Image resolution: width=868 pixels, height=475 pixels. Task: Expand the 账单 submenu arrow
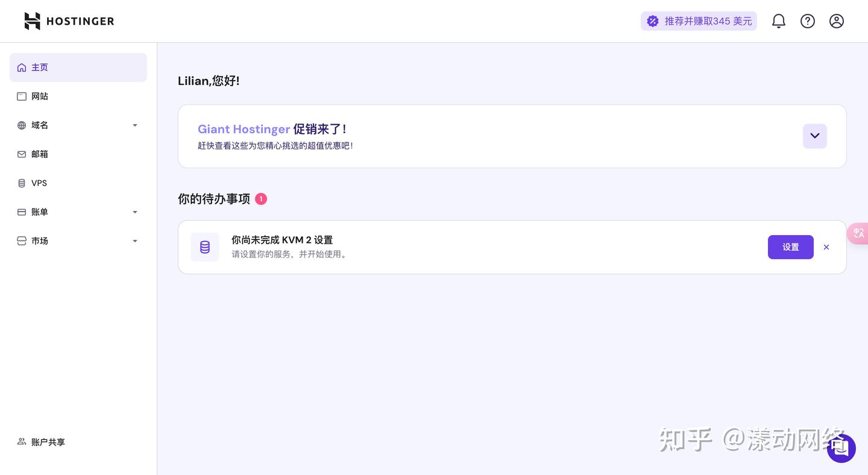pyautogui.click(x=135, y=212)
